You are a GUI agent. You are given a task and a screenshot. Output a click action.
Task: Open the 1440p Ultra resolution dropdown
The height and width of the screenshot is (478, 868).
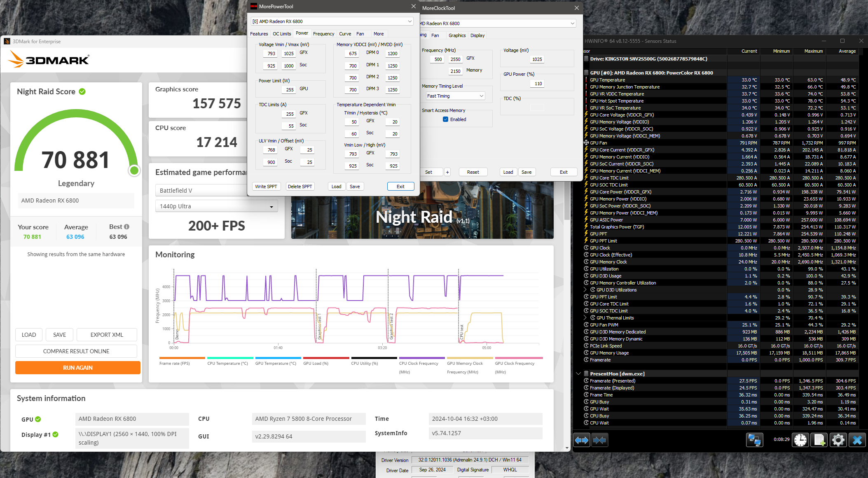coord(216,206)
